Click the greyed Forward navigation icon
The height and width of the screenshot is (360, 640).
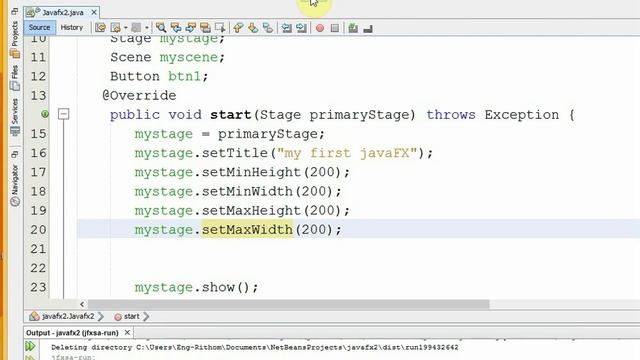click(x=136, y=28)
